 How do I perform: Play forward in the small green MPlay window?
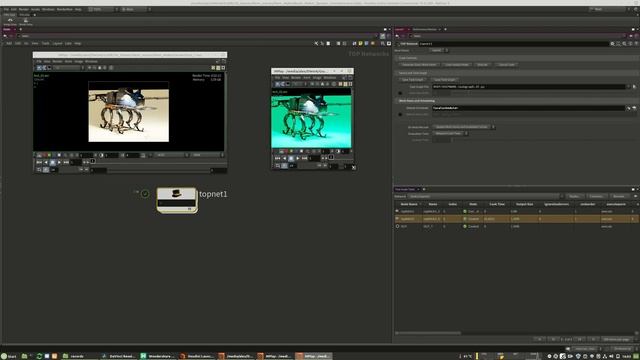coord(298,158)
